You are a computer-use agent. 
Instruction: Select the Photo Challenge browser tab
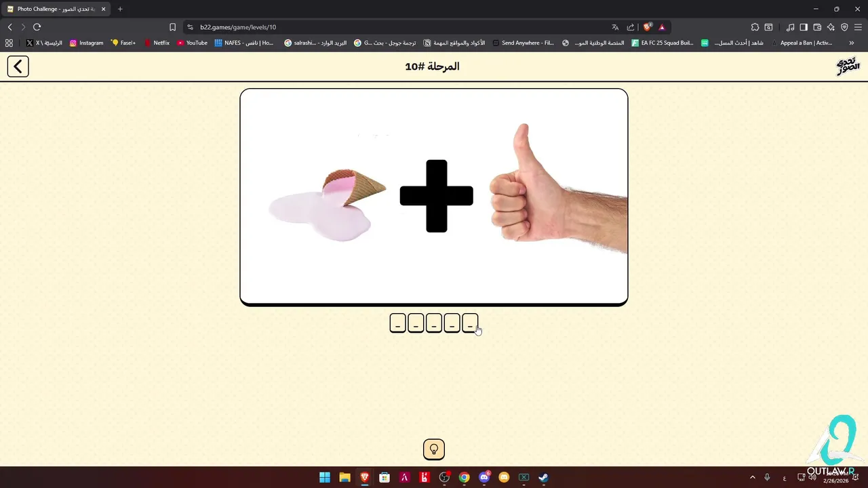coord(56,9)
